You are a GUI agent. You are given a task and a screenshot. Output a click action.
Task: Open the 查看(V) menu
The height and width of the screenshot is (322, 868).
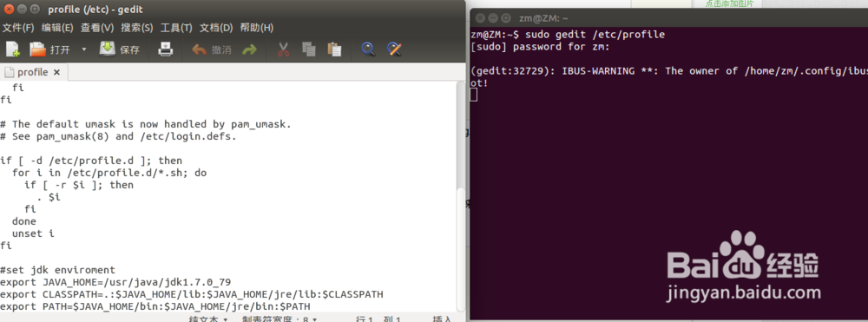[97, 28]
